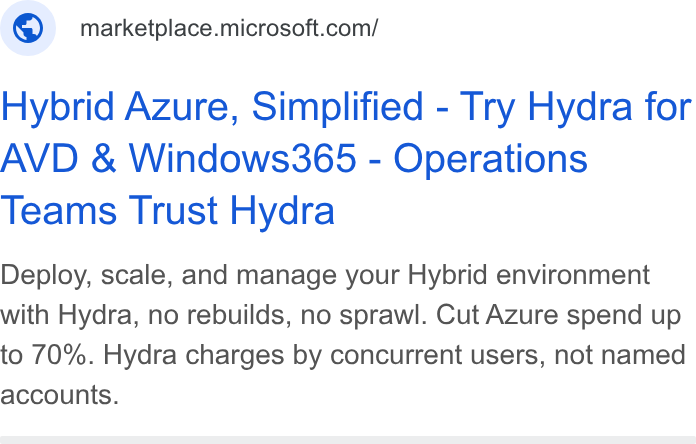Click the blue globe favicon icon
696x444 pixels.
click(x=28, y=28)
